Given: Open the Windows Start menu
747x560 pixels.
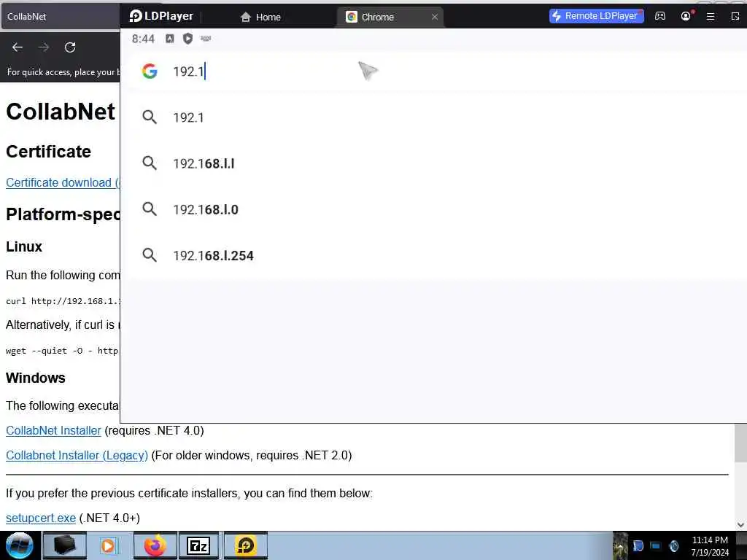Looking at the screenshot, I should (19, 545).
